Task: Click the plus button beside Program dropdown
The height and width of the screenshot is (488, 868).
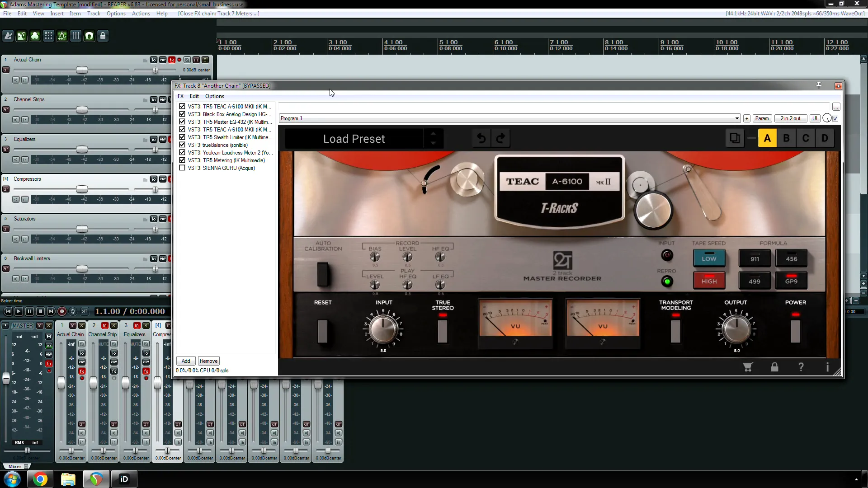Action: tap(747, 118)
